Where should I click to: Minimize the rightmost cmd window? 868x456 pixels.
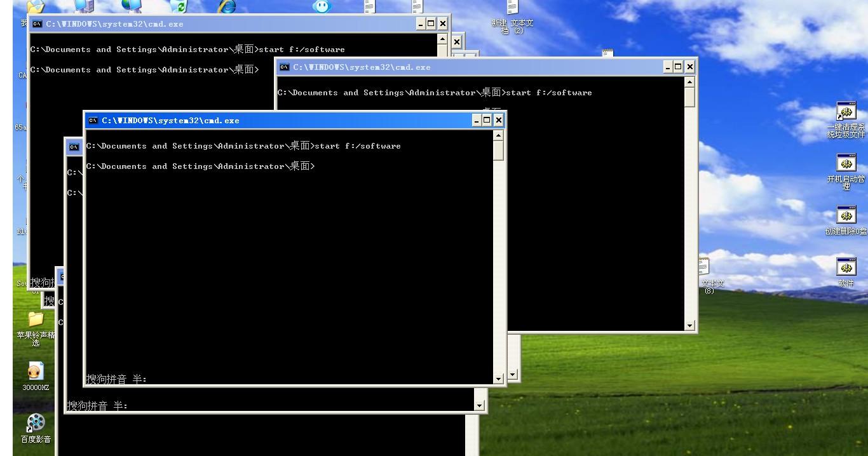[668, 67]
